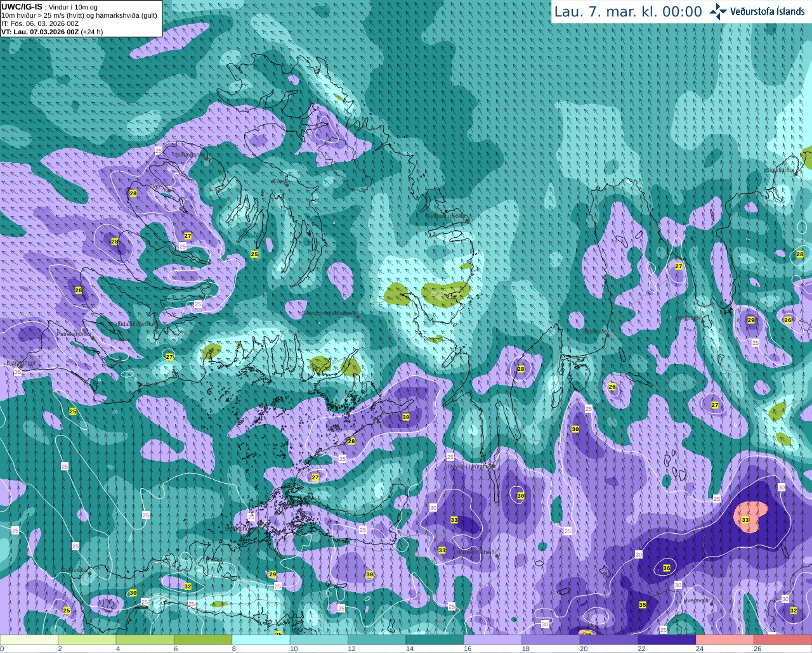Click the Holtavörðuheiði station label
Screen dimensions: 812x653
[475, 552]
